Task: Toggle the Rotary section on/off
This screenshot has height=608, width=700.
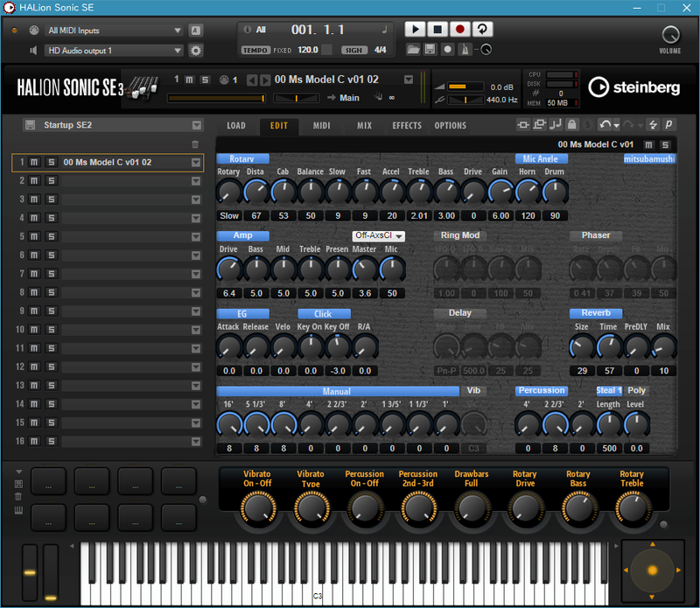Action: (242, 159)
